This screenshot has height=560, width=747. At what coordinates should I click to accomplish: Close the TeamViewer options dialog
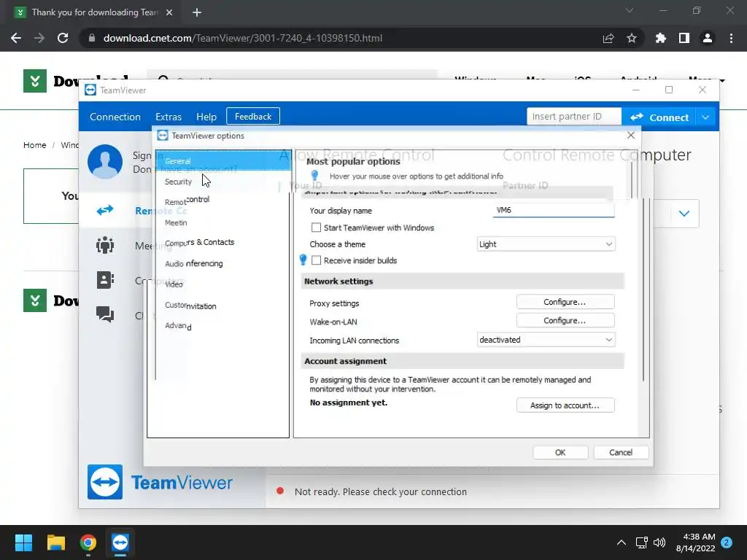(x=631, y=135)
